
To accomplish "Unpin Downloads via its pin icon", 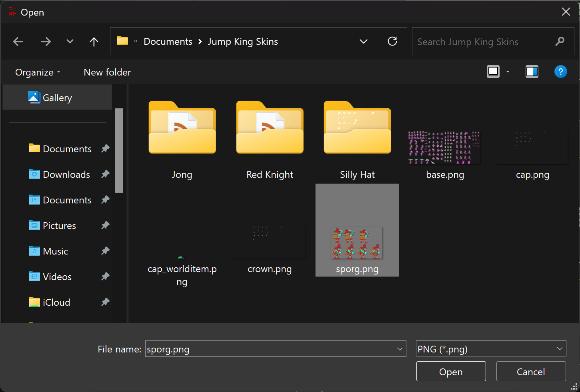I will tap(105, 174).
